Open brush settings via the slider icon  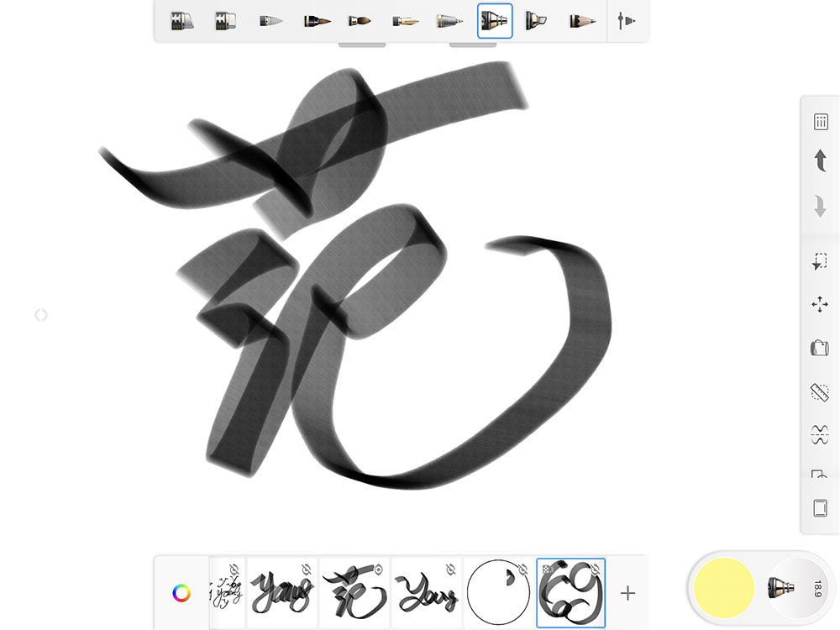[x=627, y=21]
